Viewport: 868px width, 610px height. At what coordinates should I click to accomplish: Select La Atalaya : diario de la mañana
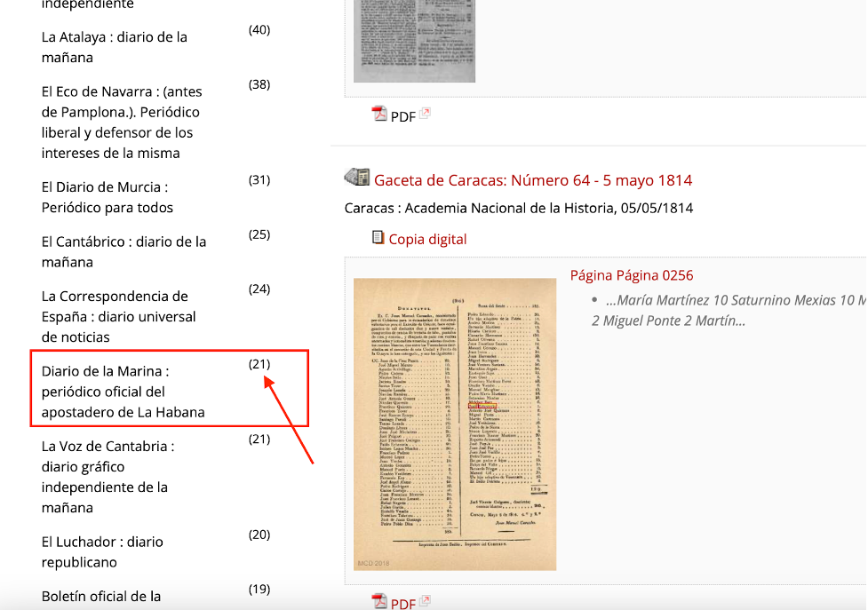[113, 47]
